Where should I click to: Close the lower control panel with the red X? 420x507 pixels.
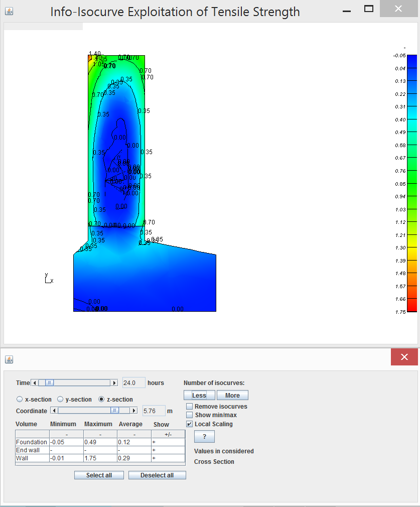click(404, 357)
